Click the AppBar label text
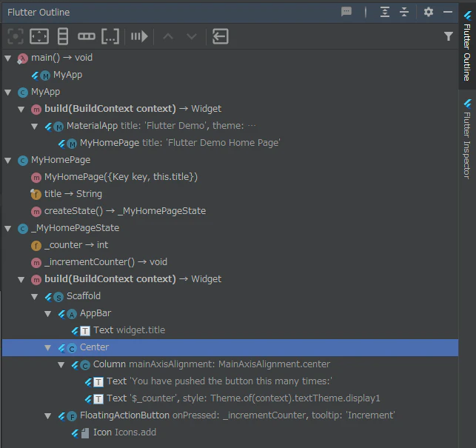The height and width of the screenshot is (448, 476). coord(95,313)
